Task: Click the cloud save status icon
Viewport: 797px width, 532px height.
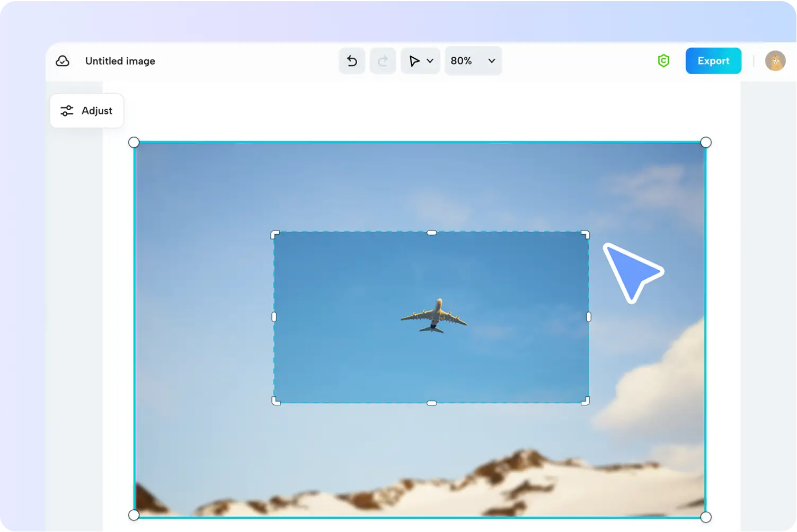Action: click(x=63, y=60)
